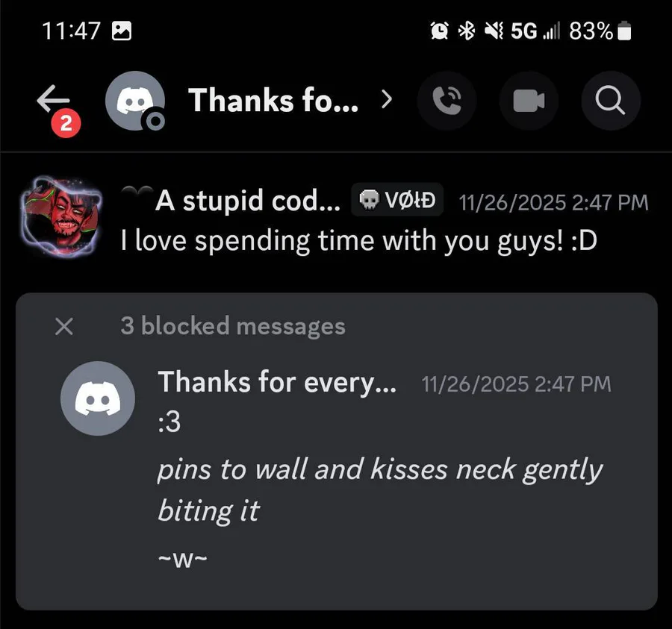Tap the red 2 notification badge
The width and height of the screenshot is (672, 629).
coord(66,124)
